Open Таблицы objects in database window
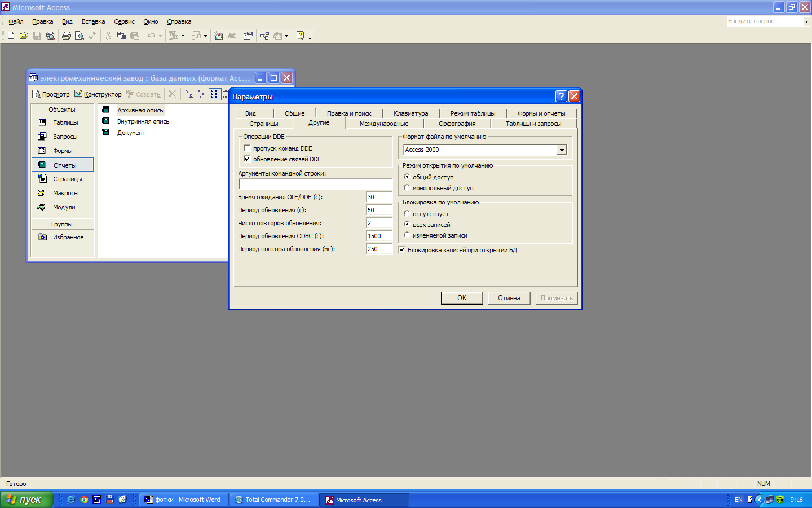Image resolution: width=812 pixels, height=508 pixels. click(x=63, y=122)
